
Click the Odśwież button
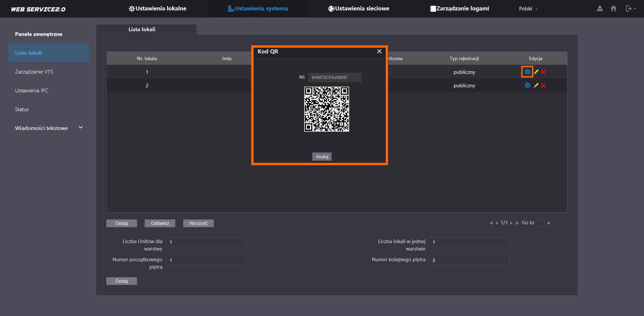coord(160,223)
